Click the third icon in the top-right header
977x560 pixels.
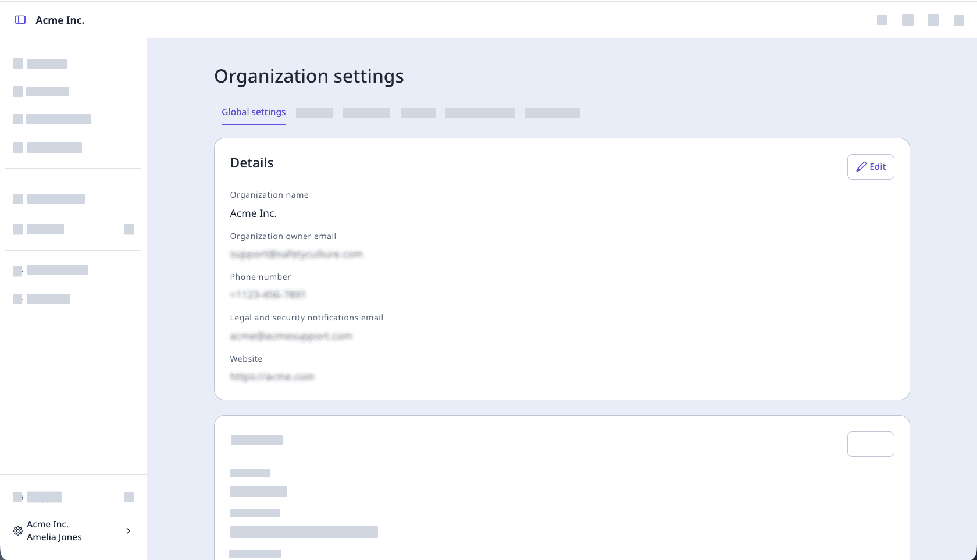pyautogui.click(x=933, y=19)
